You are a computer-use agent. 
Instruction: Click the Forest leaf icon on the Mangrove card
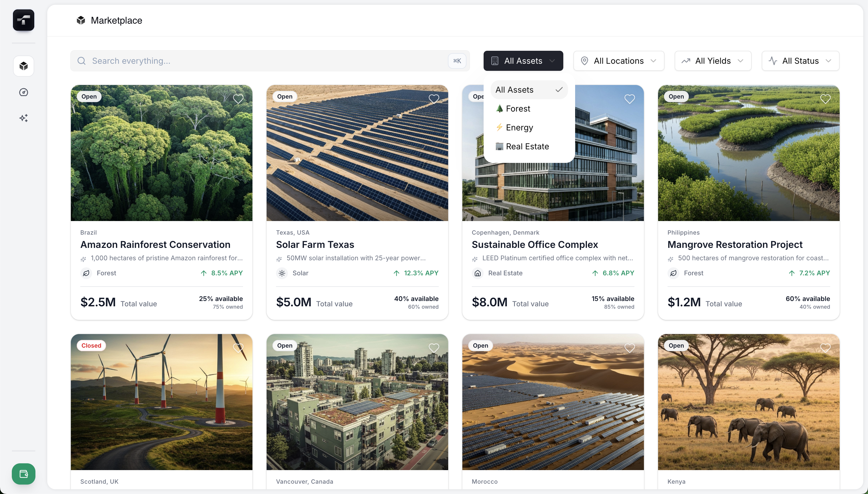673,273
